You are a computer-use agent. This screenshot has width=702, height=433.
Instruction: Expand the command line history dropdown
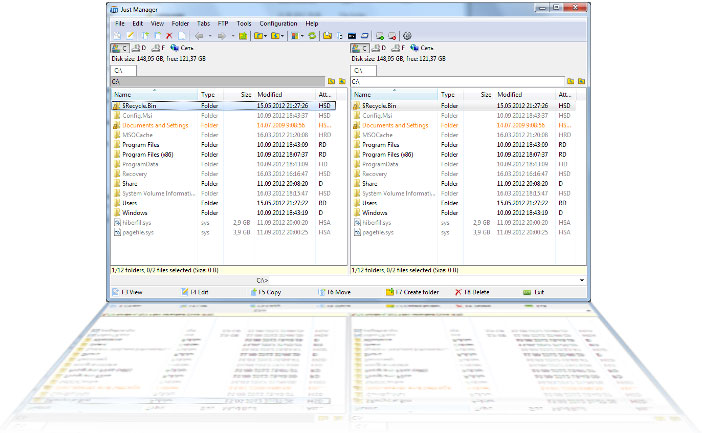(x=582, y=279)
